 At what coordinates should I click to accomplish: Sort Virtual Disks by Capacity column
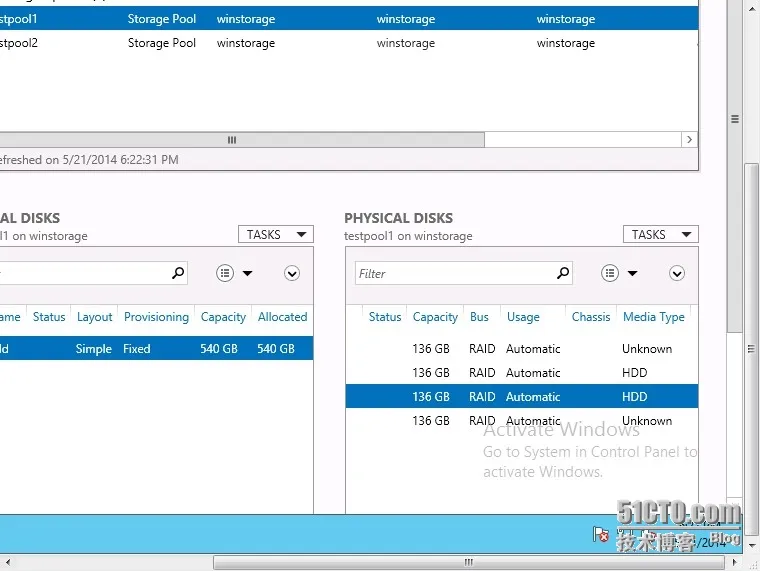(x=223, y=317)
